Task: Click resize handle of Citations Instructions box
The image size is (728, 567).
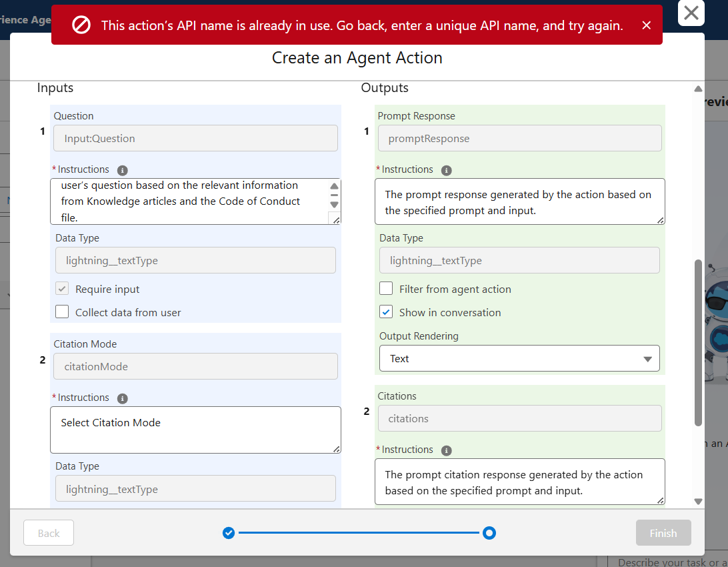Action: coord(660,500)
